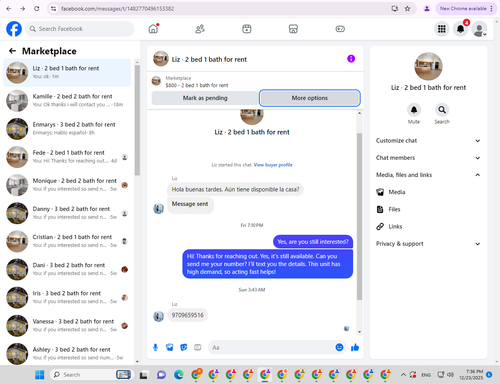The image size is (500, 384).
Task: Open Ashley 3 bed 2 bath conversation
Action: click(67, 354)
